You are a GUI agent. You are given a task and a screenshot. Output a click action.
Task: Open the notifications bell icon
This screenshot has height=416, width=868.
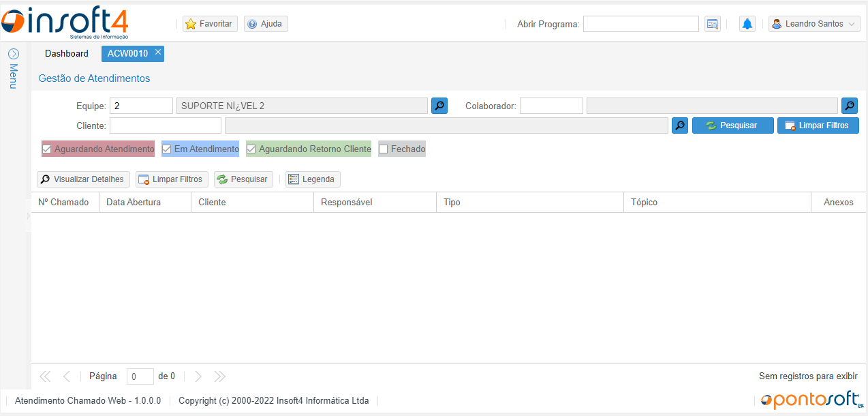(747, 24)
